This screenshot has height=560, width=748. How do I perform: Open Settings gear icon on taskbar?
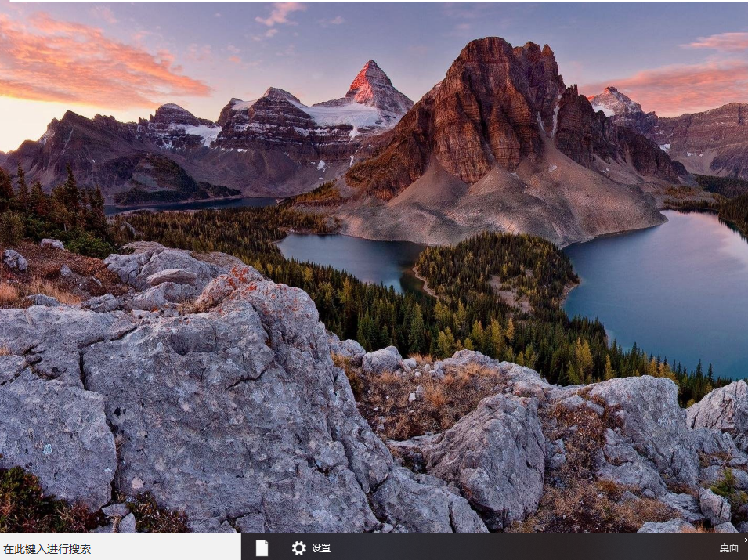coord(299,548)
